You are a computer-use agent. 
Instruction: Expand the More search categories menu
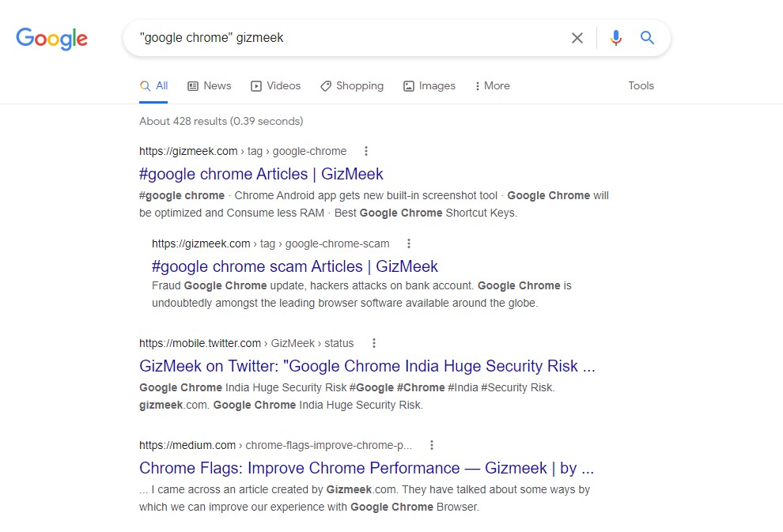492,86
